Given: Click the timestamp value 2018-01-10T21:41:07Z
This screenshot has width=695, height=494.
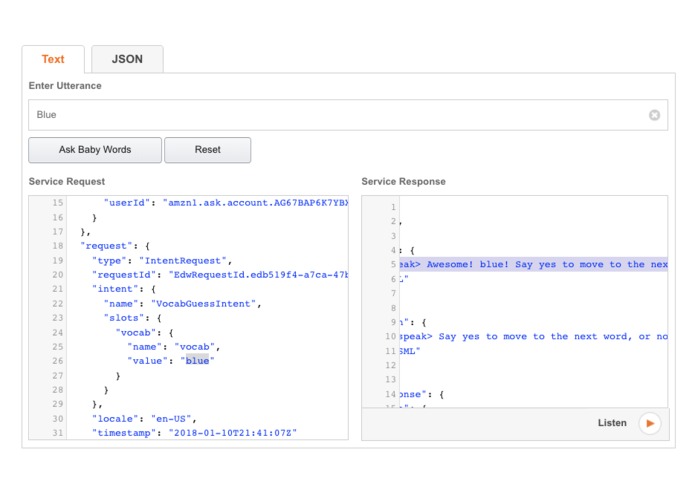Looking at the screenshot, I should [x=233, y=433].
